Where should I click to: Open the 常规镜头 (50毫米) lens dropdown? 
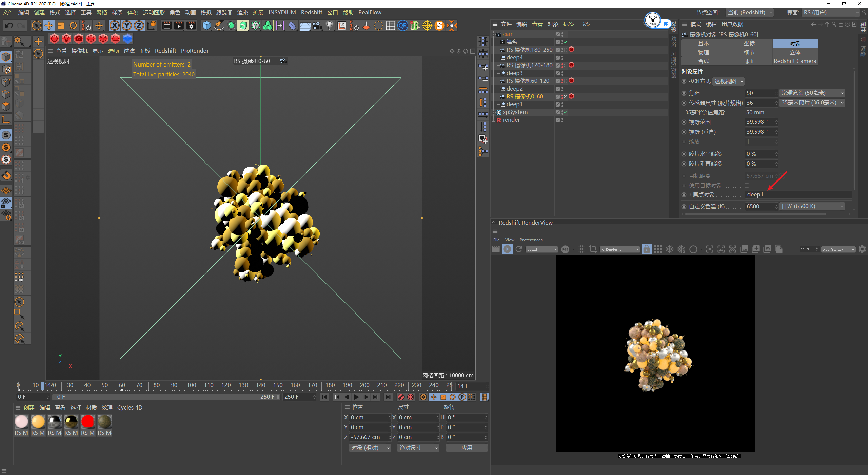812,93
